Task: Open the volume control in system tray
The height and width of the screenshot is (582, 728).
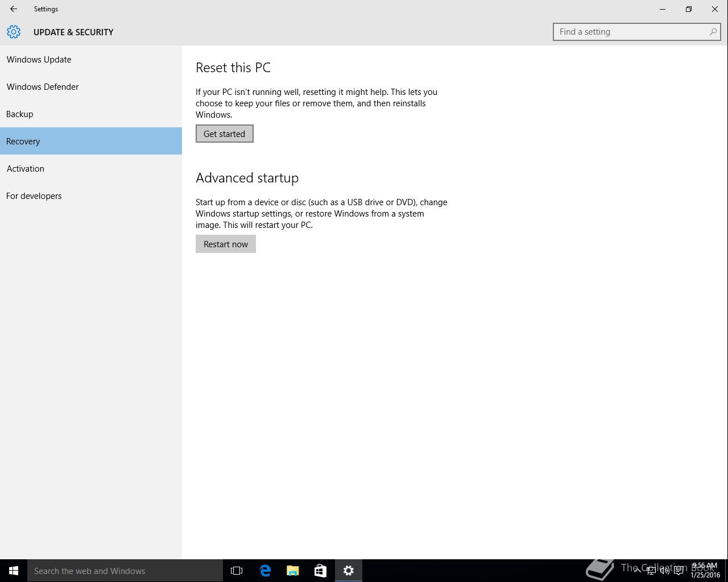Action: pyautogui.click(x=664, y=571)
